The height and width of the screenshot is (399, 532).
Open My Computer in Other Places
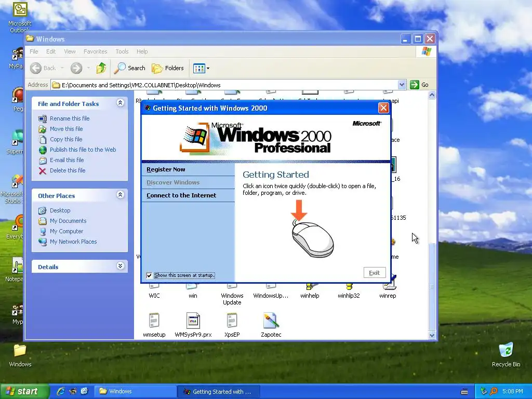click(66, 231)
